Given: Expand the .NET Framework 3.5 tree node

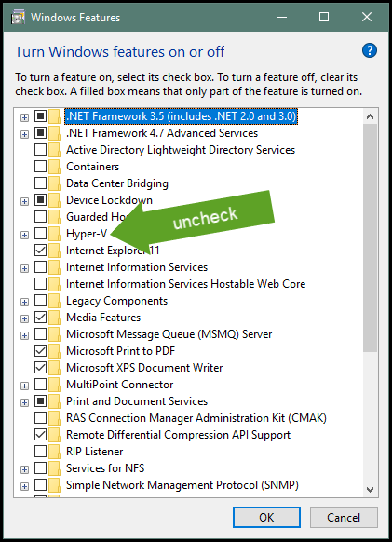Looking at the screenshot, I should pos(24,117).
